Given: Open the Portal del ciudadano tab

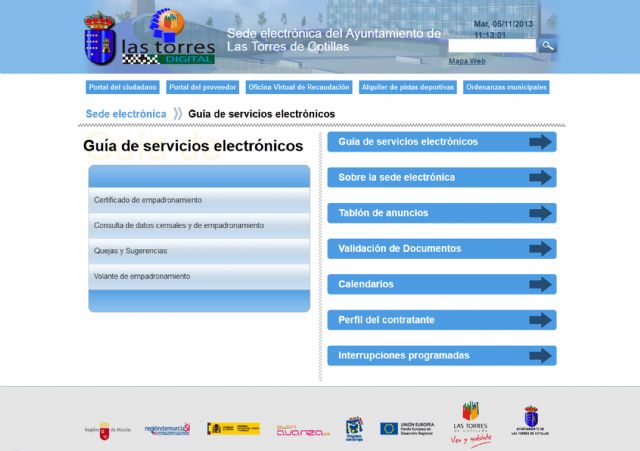Looking at the screenshot, I should (x=123, y=87).
